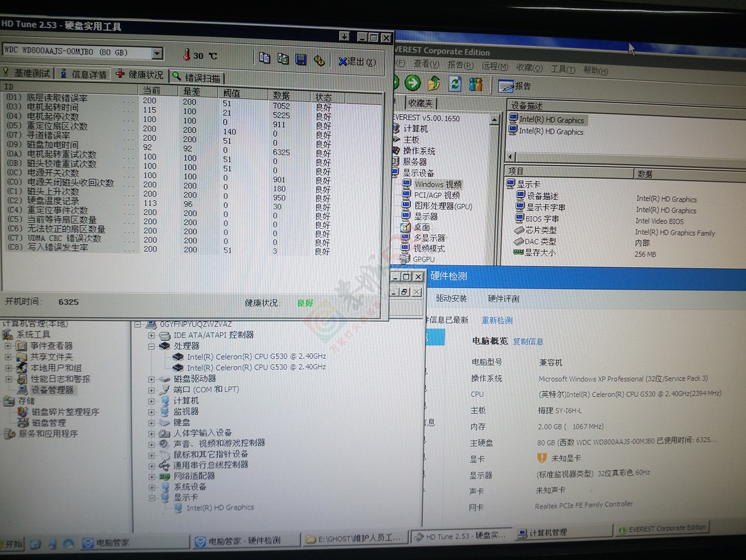Screen dimensions: 746x560
Task: Open 驱动安装 tab in 硬件检测
Action: (x=451, y=298)
